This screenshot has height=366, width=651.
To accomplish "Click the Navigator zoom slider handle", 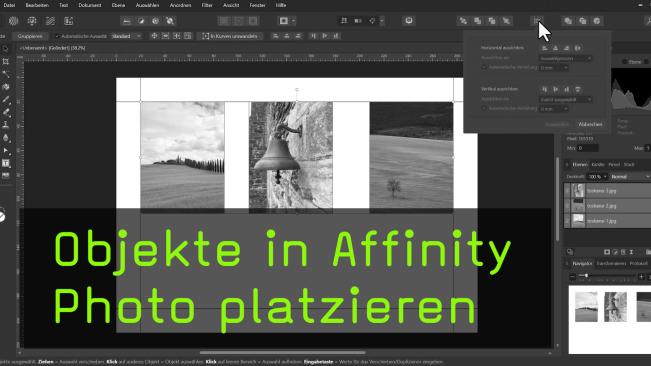I will coord(586,276).
